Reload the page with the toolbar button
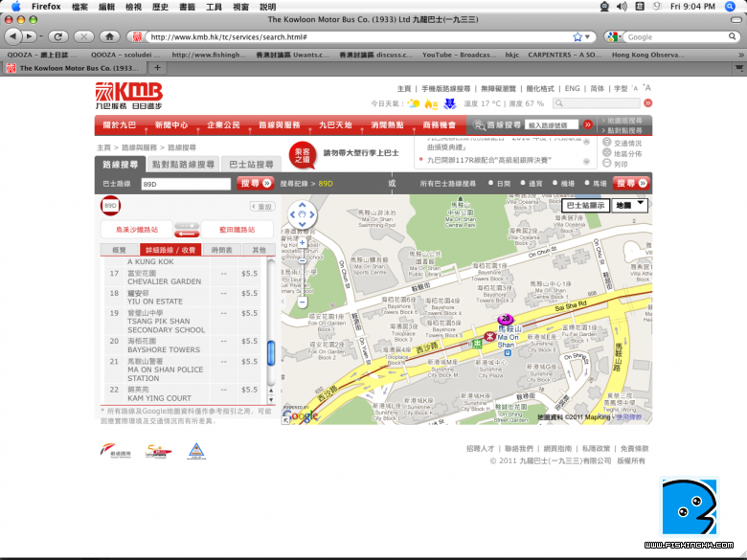 (59, 36)
